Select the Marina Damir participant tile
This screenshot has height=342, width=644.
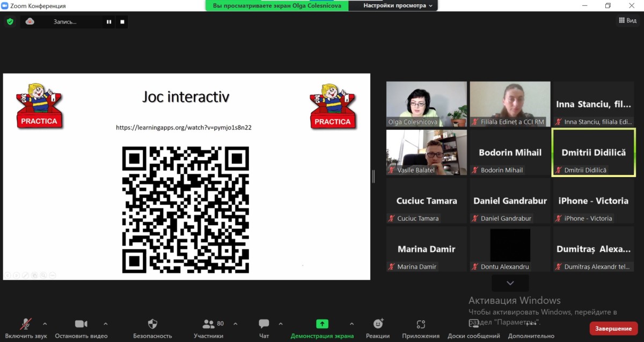(x=427, y=249)
